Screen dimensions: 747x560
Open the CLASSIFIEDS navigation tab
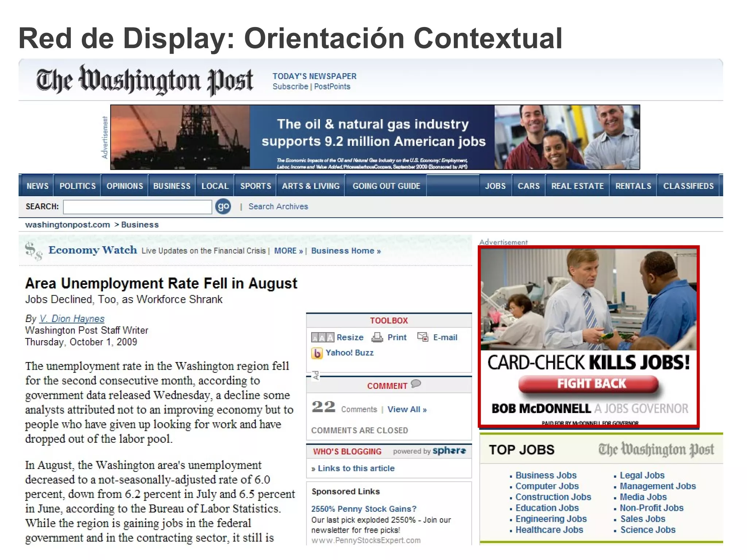pyautogui.click(x=688, y=186)
